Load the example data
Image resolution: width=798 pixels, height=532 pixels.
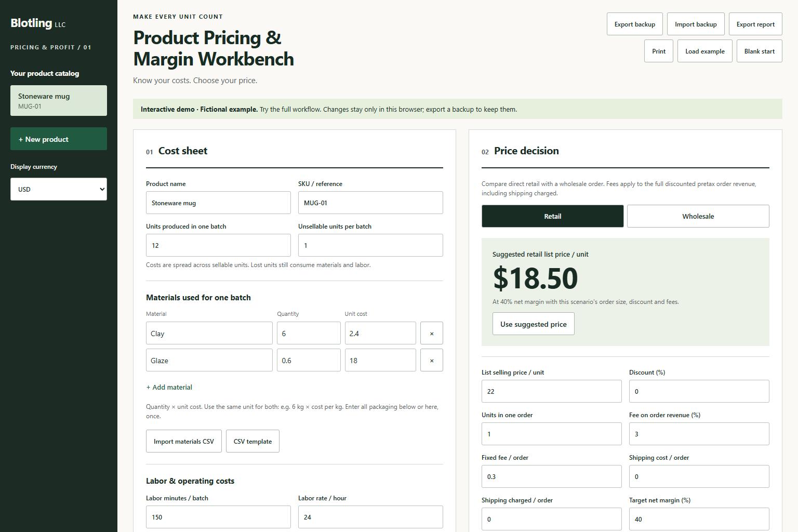(705, 51)
